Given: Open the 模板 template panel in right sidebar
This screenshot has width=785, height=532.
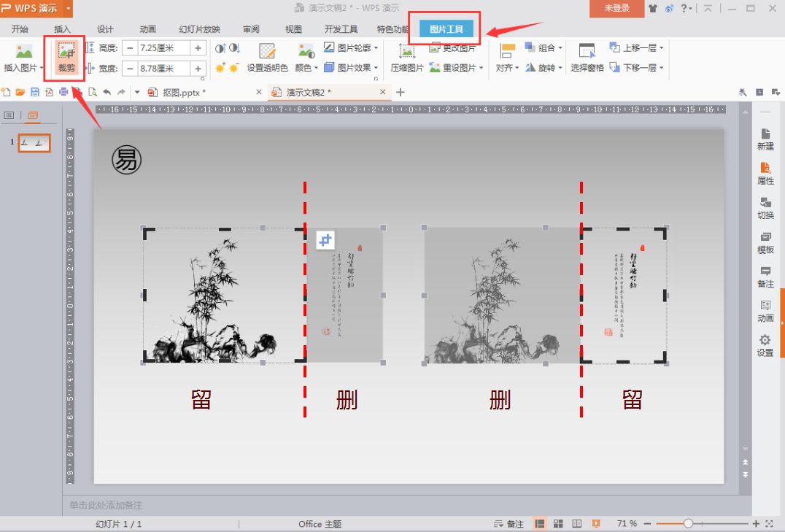Looking at the screenshot, I should [765, 243].
